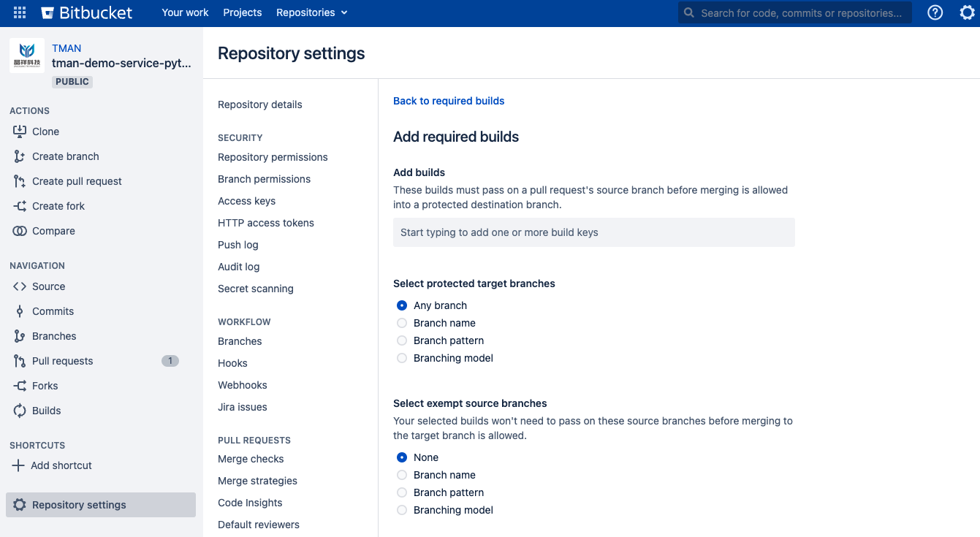Screen dimensions: 980x537
Task: Open HTTP access tokens settings
Action: [266, 223]
